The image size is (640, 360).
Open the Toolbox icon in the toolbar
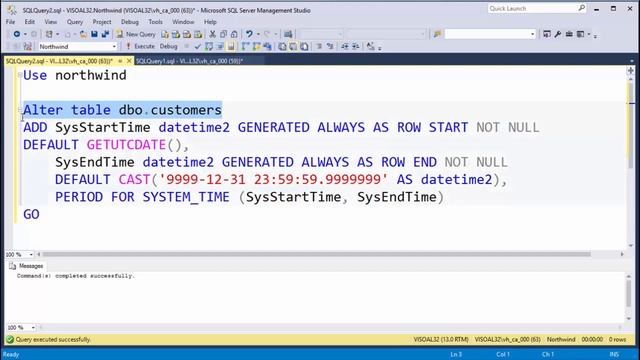(569, 34)
